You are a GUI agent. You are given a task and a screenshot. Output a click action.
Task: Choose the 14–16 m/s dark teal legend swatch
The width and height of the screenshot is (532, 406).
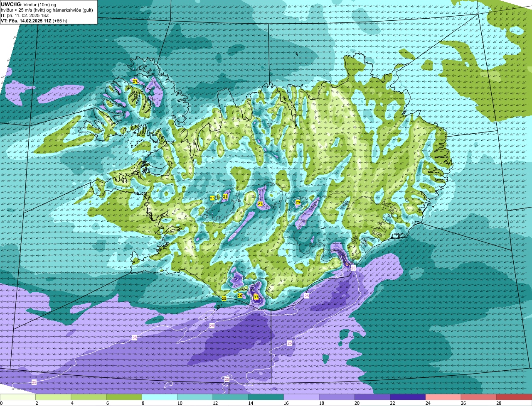(x=266, y=397)
